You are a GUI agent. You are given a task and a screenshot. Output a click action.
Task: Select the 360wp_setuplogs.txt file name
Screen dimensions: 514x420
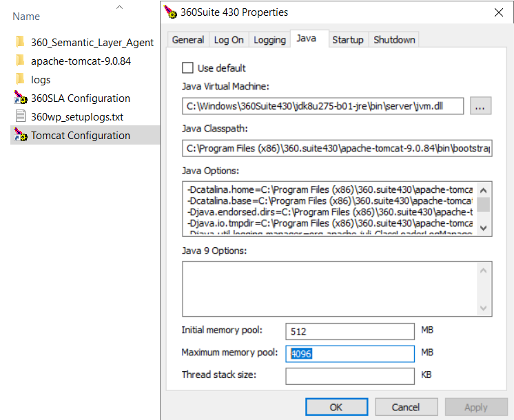[x=77, y=117]
